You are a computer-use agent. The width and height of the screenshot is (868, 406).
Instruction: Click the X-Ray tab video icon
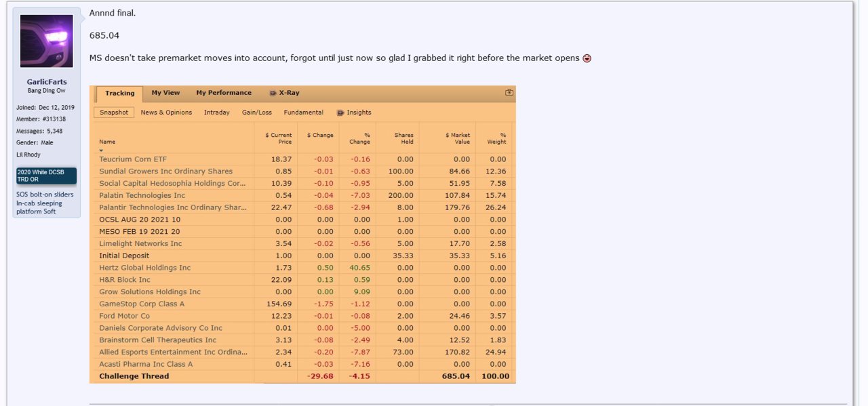click(273, 93)
